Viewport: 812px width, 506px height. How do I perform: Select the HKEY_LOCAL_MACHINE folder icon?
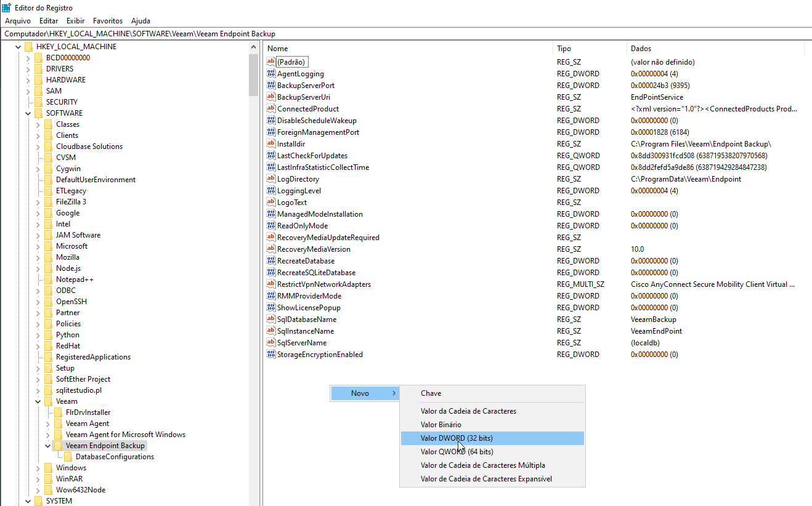pyautogui.click(x=29, y=47)
